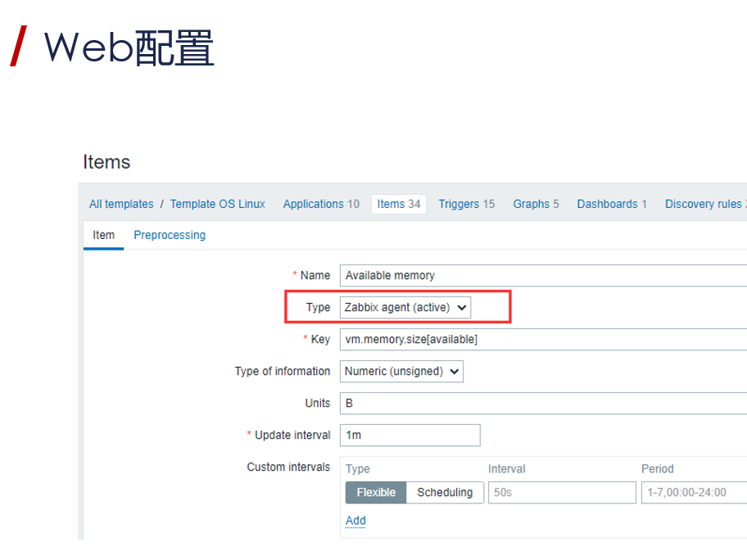Open the Dashboards 1 section
This screenshot has height=560, width=747.
pos(612,205)
